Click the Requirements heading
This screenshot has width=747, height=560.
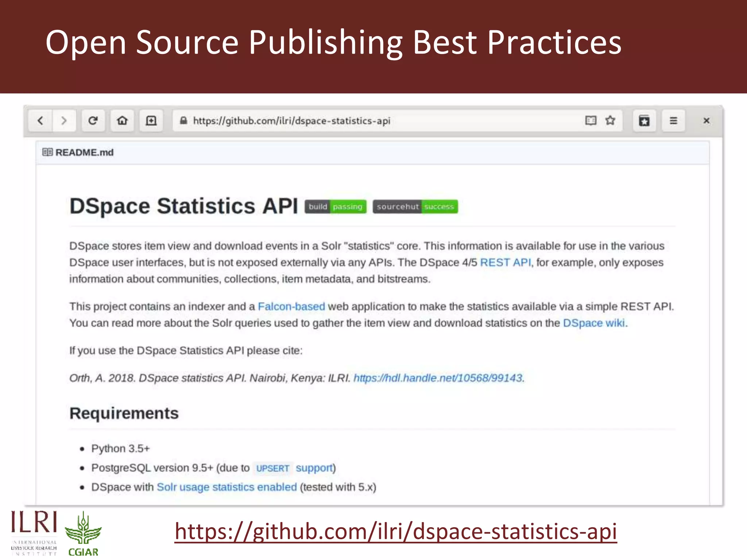(x=124, y=413)
